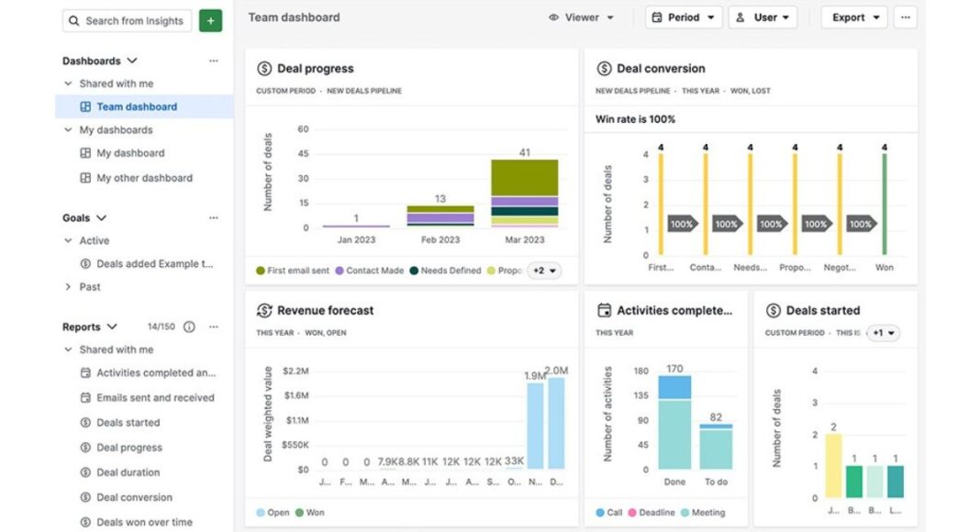Open the Dashboards overflow menu with three dots
The height and width of the screenshot is (532, 980).
[214, 61]
